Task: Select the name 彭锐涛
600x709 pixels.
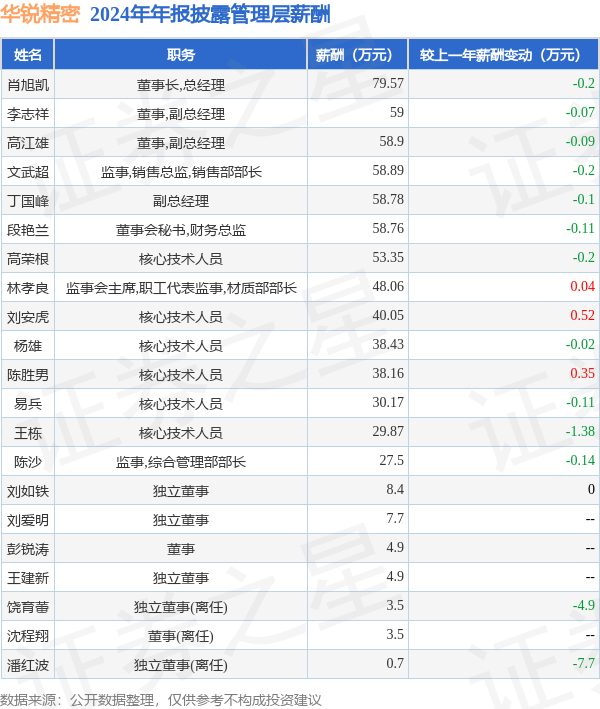Action: pyautogui.click(x=28, y=548)
